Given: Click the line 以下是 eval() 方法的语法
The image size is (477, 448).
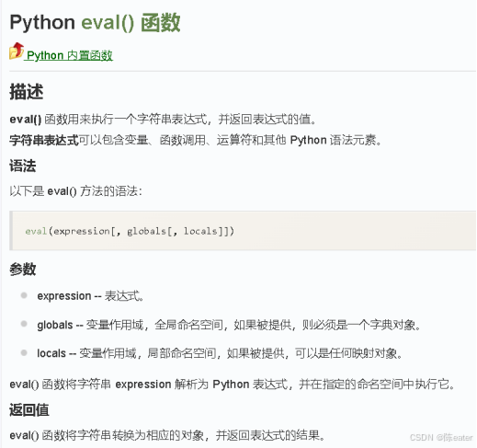Looking at the screenshot, I should click(x=75, y=191).
